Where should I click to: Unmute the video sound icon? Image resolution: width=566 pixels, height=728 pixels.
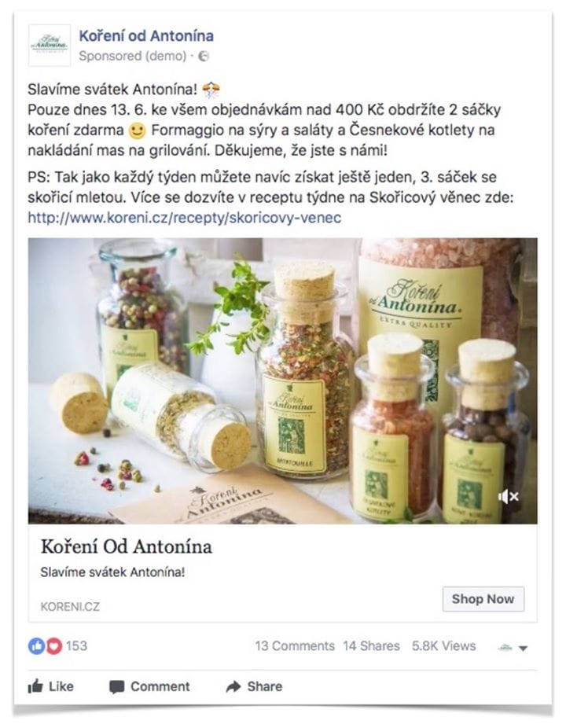pos(508,497)
